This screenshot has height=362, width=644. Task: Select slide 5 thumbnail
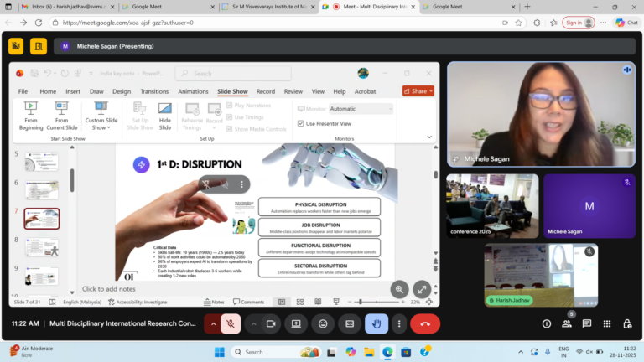tap(41, 161)
